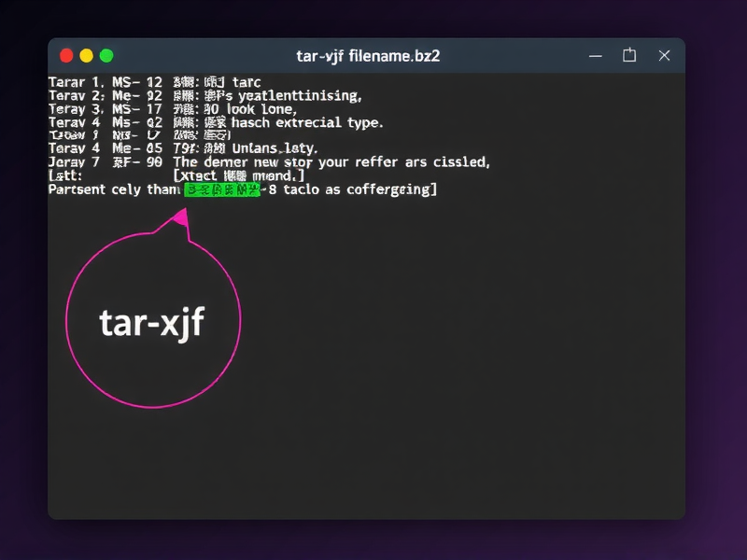The height and width of the screenshot is (560, 747).
Task: Click the 'Tarar 1. MS- 12' line
Action: [x=105, y=83]
